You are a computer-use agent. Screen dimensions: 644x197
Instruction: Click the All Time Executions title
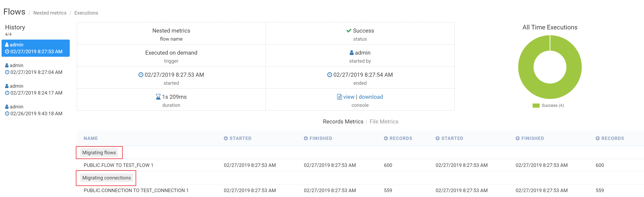(x=550, y=27)
